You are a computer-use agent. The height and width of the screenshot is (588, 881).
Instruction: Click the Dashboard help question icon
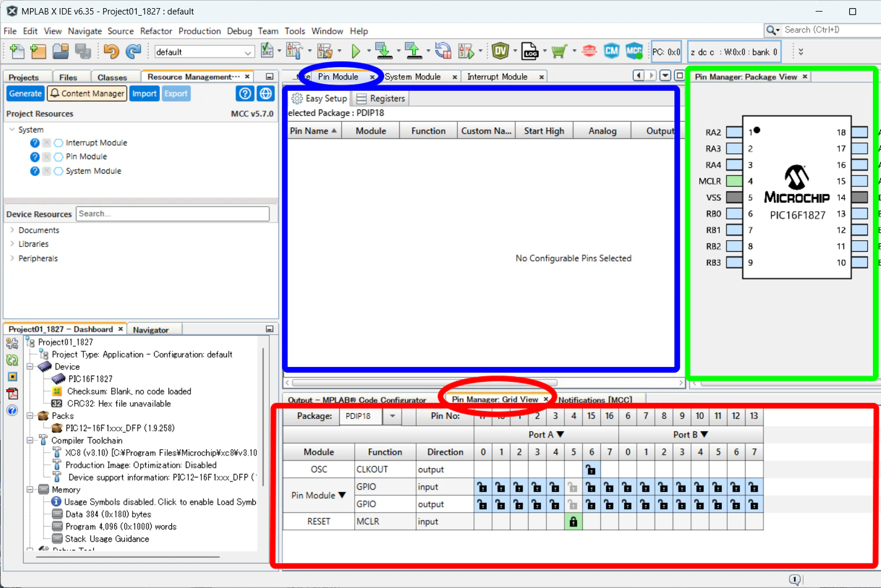click(12, 410)
